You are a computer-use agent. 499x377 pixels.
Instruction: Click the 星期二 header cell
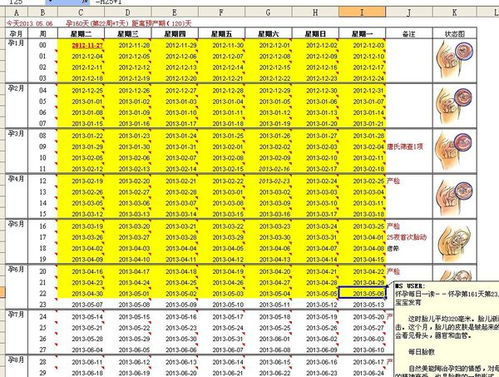click(81, 34)
